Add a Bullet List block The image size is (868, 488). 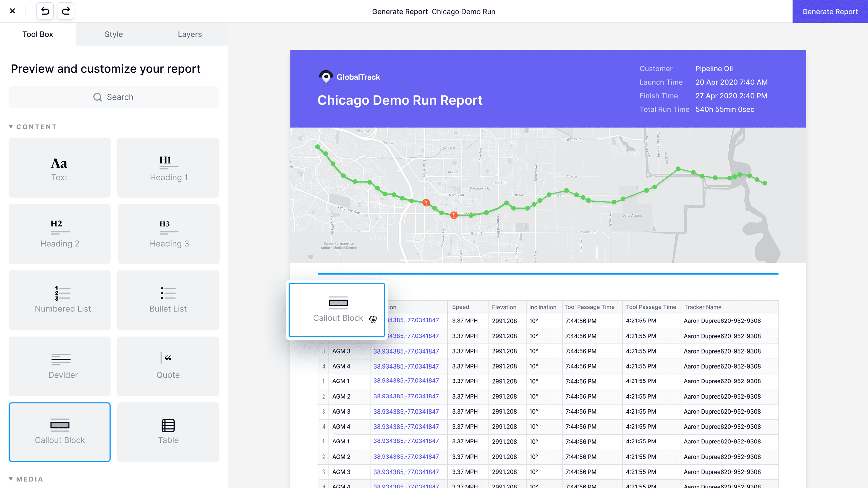click(x=168, y=300)
